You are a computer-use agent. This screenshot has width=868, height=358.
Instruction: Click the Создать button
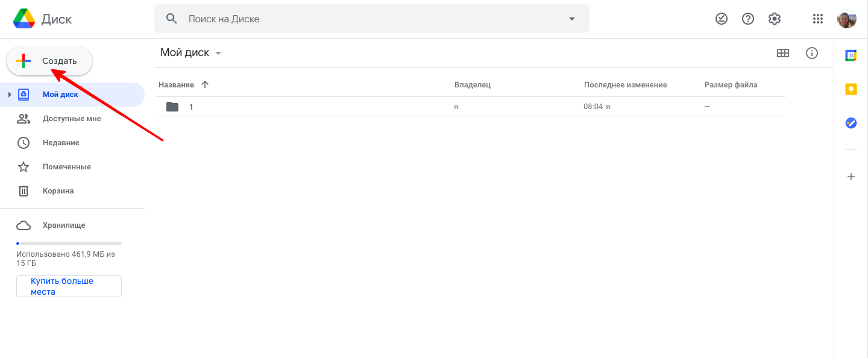click(49, 61)
